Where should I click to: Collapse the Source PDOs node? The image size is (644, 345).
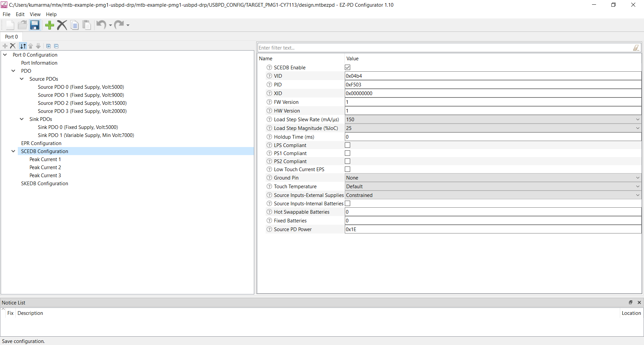tap(22, 79)
